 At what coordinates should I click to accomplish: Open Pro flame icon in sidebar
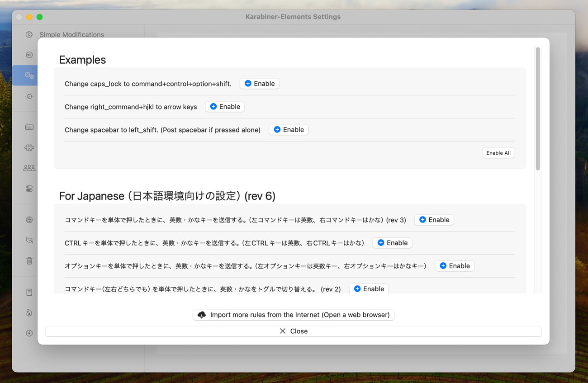point(29,312)
